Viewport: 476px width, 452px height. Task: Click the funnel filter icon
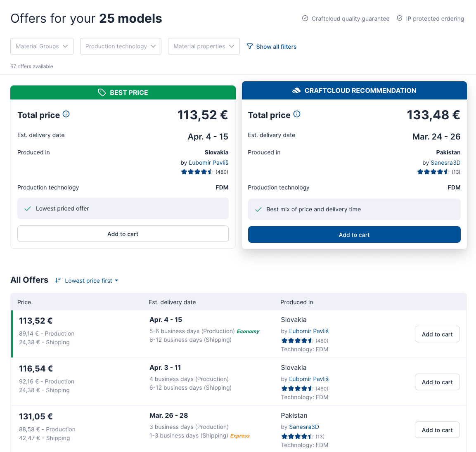pyautogui.click(x=250, y=46)
